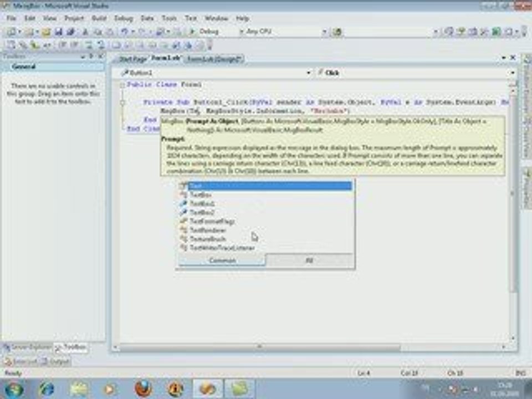This screenshot has width=532, height=399.
Task: Click the Cut scissors icon
Action: click(85, 32)
